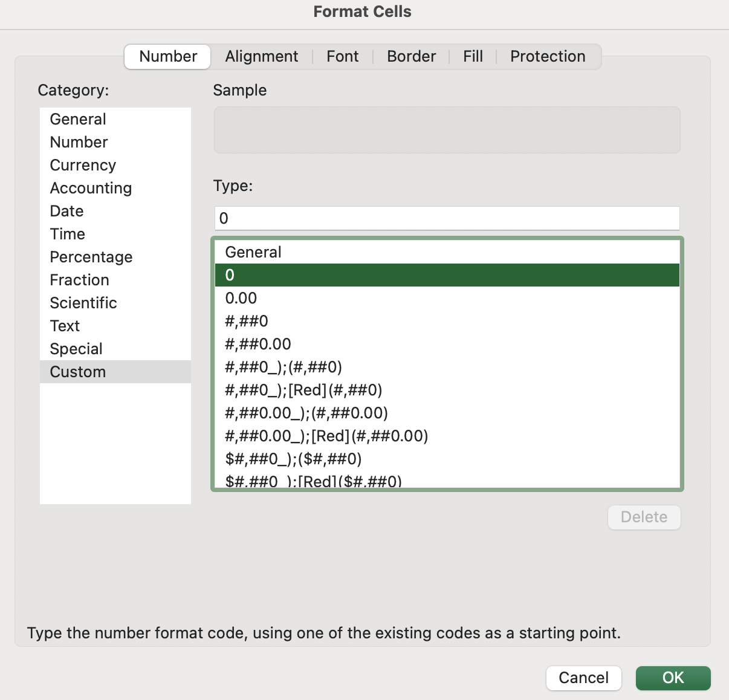
Task: Select the General category
Action: [x=78, y=119]
